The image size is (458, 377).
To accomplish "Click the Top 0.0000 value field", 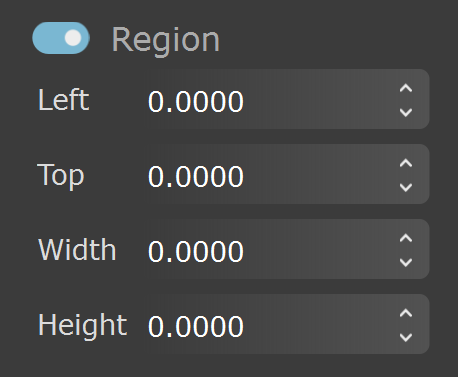I will tap(287, 174).
